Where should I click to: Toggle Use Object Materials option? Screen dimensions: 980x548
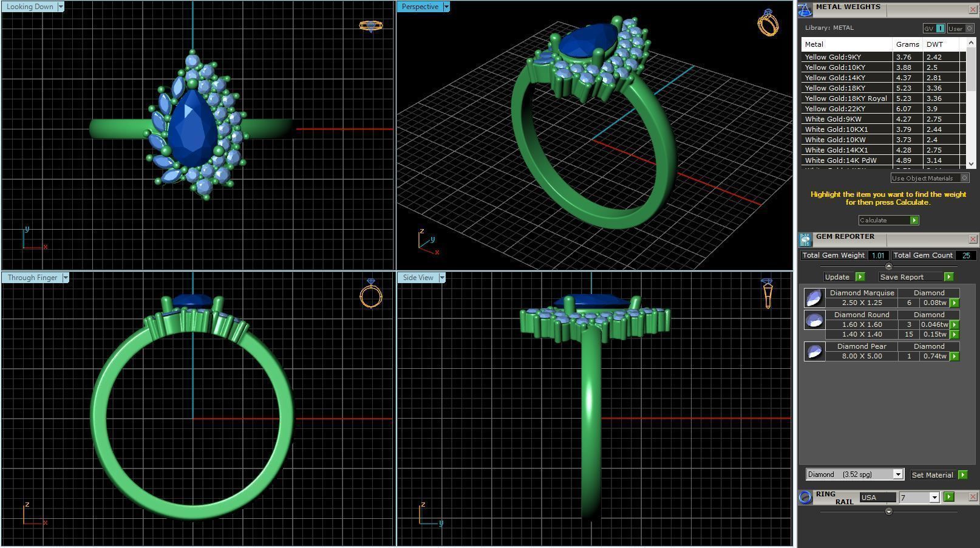(930, 178)
